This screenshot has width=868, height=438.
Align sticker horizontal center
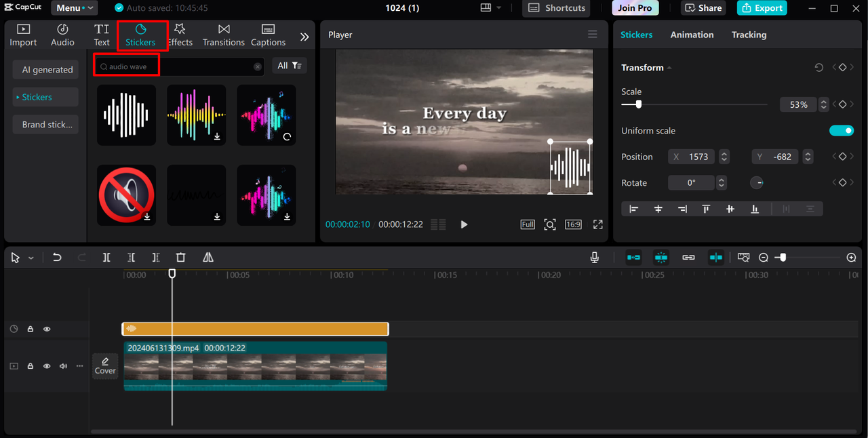(658, 209)
